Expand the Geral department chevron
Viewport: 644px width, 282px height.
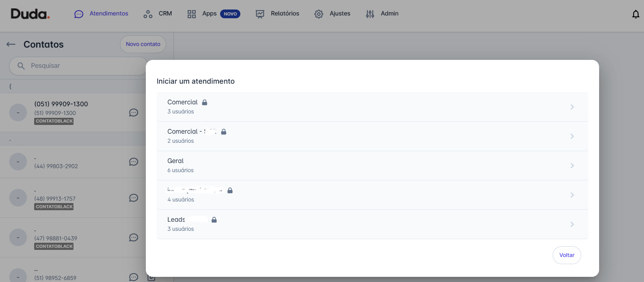tap(572, 166)
